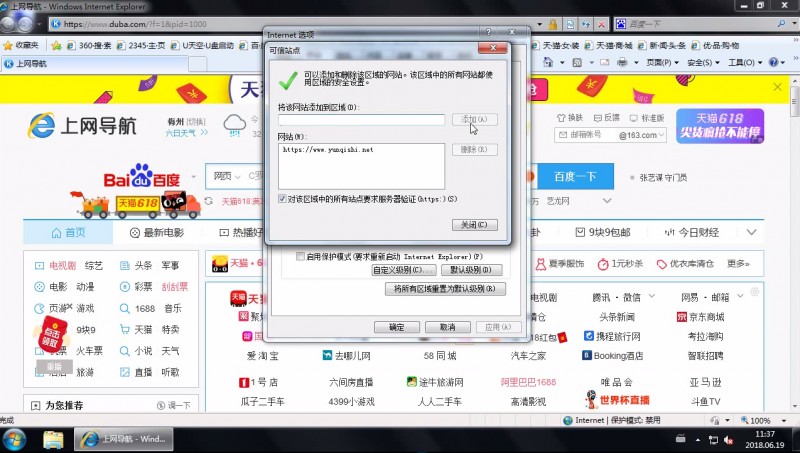Click the muted speaker icon in system tray
Image resolution: width=800 pixels, height=453 pixels.
pos(730,440)
